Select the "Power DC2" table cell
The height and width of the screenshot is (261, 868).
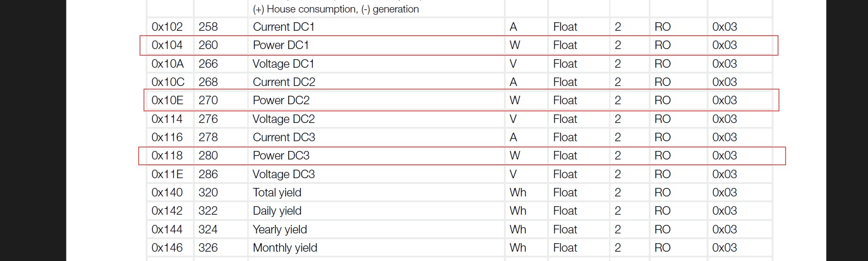[x=281, y=101]
